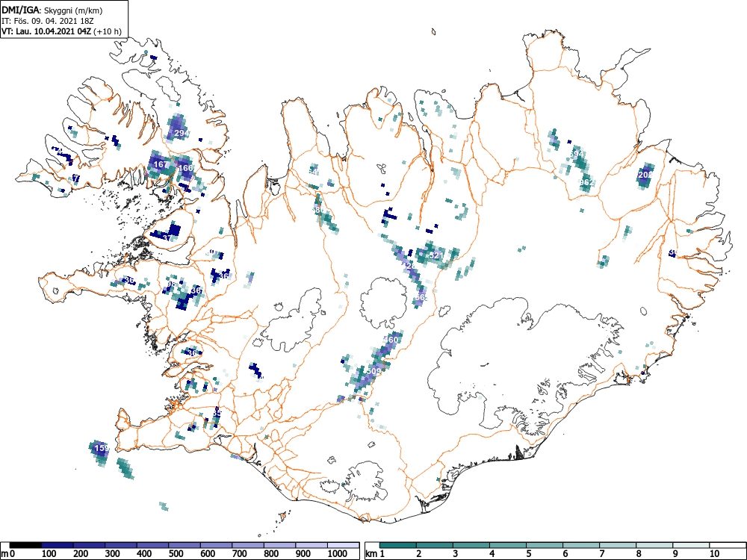The image size is (747, 560).
Task: Click the 5–6 km teal legend swatch
Action: coord(545,545)
